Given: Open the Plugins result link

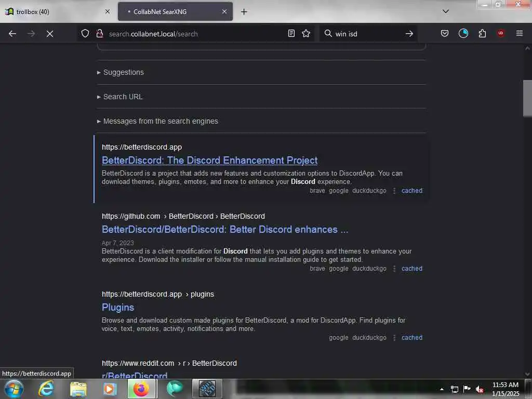Looking at the screenshot, I should (x=118, y=308).
